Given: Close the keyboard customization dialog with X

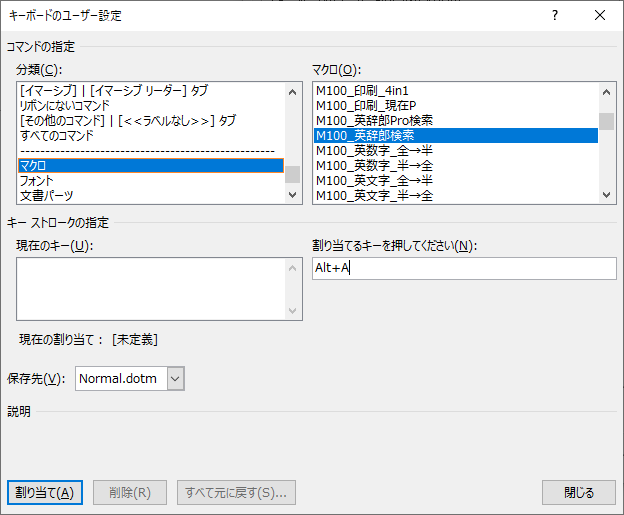Looking at the screenshot, I should (599, 16).
